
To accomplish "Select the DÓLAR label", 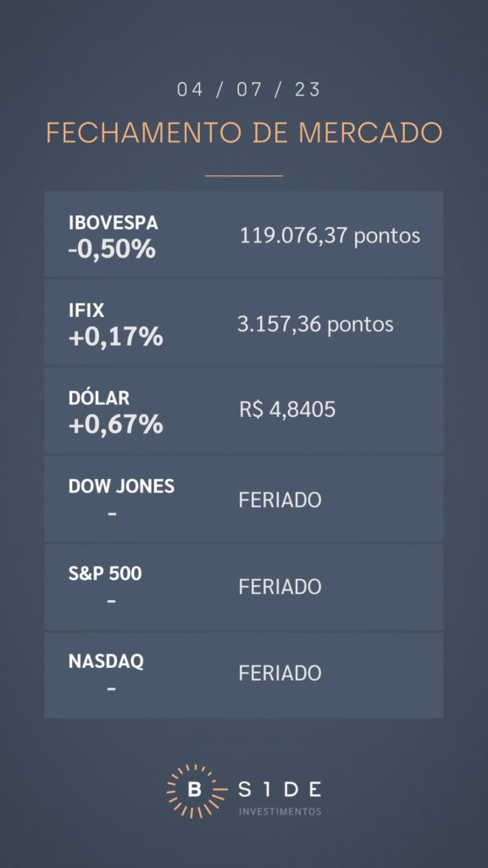I will 99,398.
